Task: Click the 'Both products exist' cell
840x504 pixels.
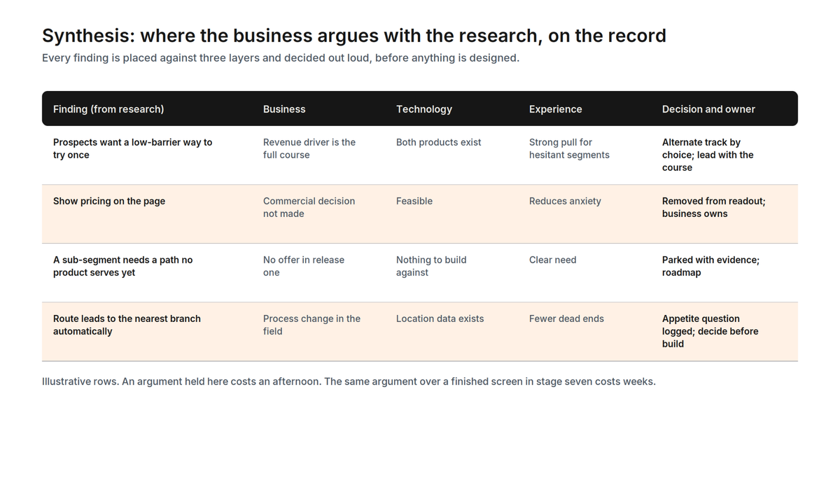Action: (x=439, y=142)
